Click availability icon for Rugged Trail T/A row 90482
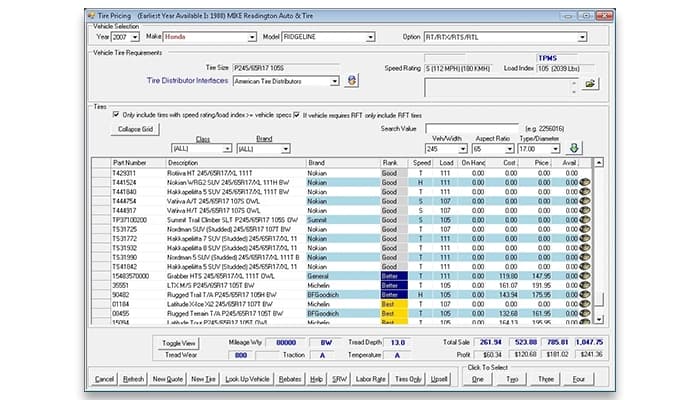 tap(584, 294)
